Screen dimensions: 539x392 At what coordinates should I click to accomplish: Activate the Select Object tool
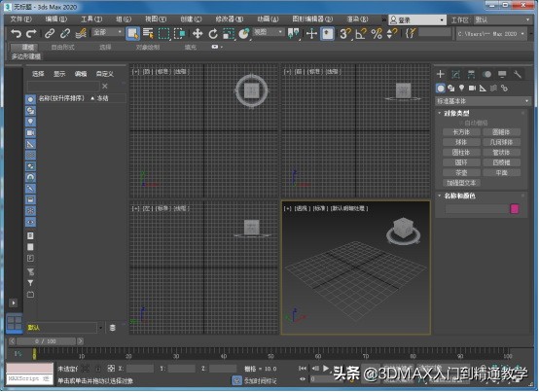coord(132,33)
